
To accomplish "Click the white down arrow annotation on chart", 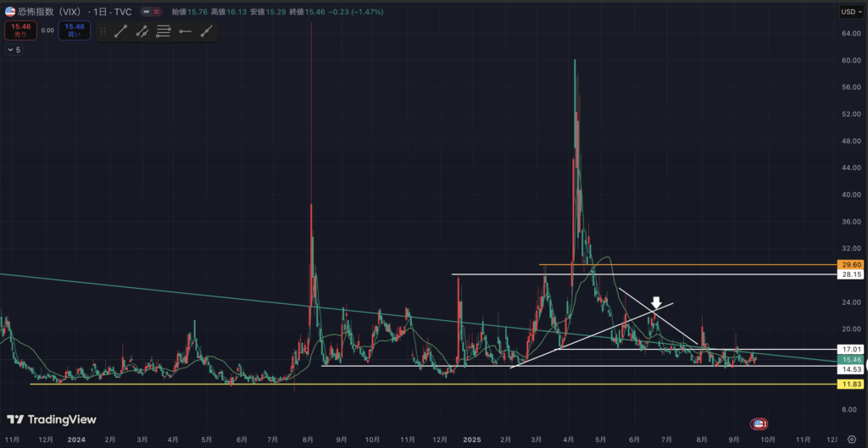I will click(656, 302).
